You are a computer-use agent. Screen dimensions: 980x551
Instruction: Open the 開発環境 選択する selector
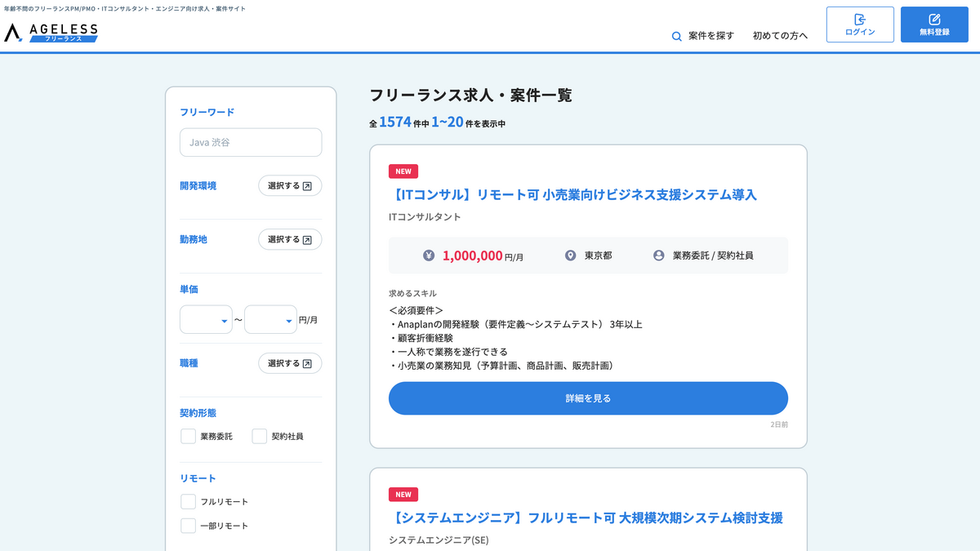tap(290, 185)
